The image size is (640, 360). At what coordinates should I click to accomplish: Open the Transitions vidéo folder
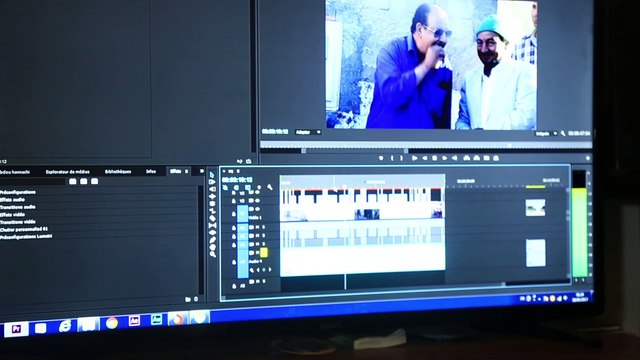tap(18, 222)
